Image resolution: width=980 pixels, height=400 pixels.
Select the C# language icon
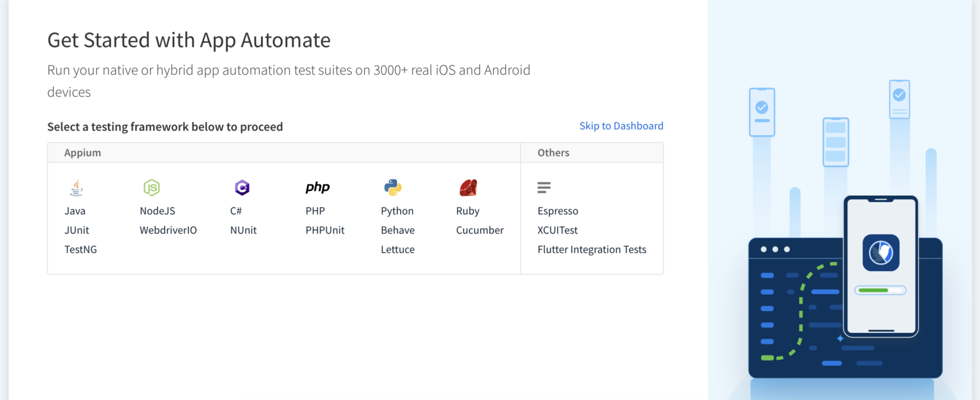point(242,187)
